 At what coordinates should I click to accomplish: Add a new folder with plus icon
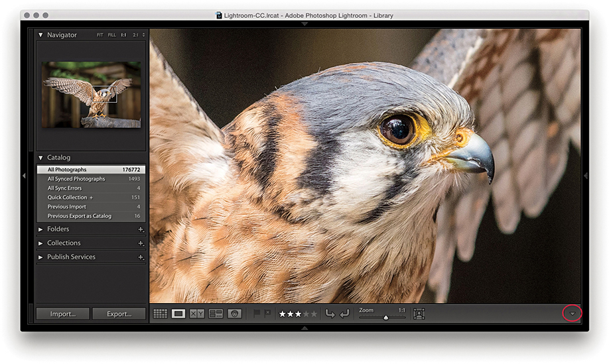click(x=141, y=229)
